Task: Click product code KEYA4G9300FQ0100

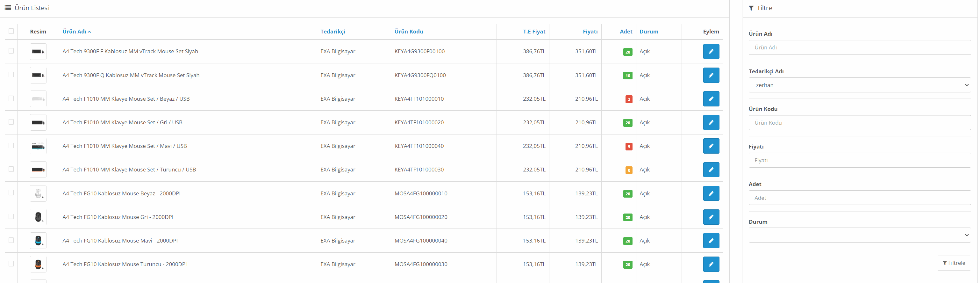Action: [x=420, y=75]
